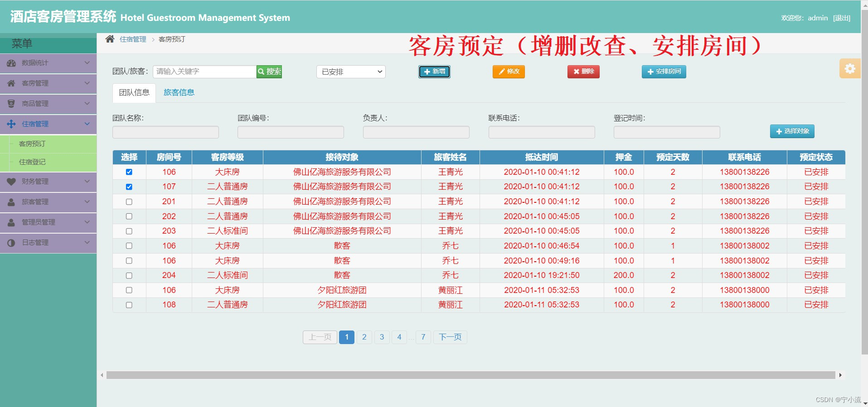
Task: Click the 联系电话 input field
Action: (x=542, y=132)
